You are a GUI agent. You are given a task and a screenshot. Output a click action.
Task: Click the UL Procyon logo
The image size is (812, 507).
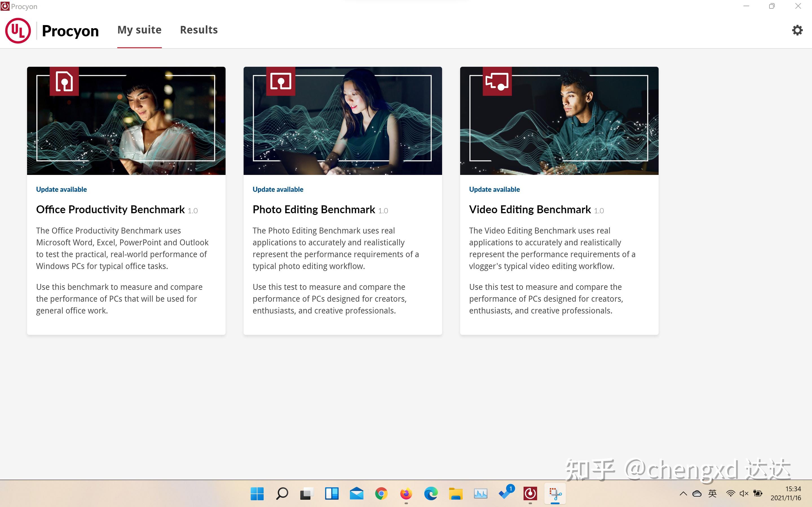(18, 30)
